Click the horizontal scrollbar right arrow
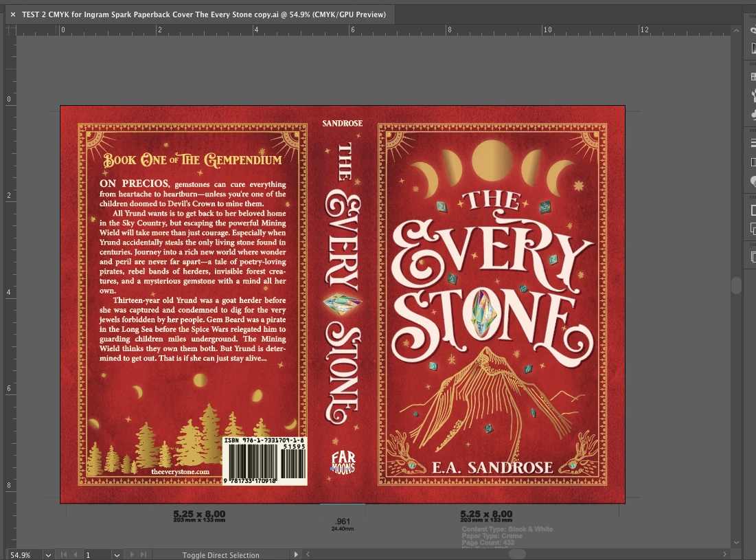 [x=724, y=555]
